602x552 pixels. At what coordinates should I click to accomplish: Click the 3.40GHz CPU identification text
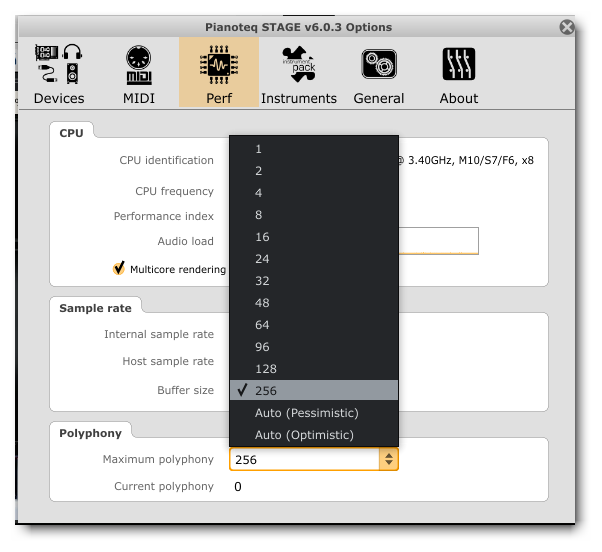(466, 160)
